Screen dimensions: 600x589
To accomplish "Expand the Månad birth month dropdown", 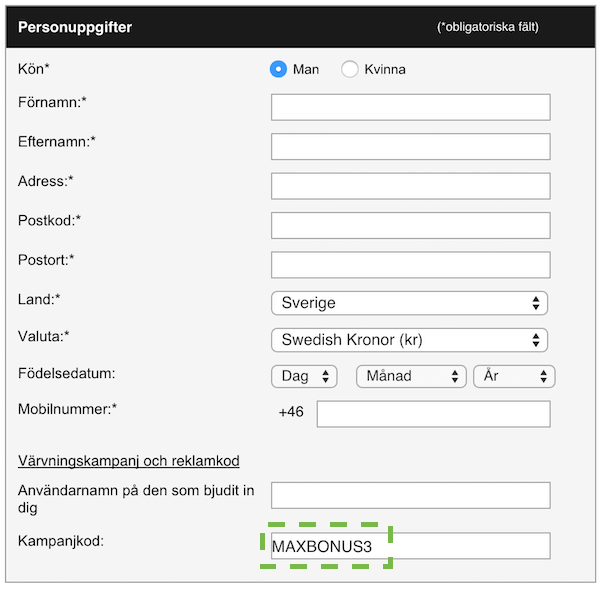I will (411, 376).
